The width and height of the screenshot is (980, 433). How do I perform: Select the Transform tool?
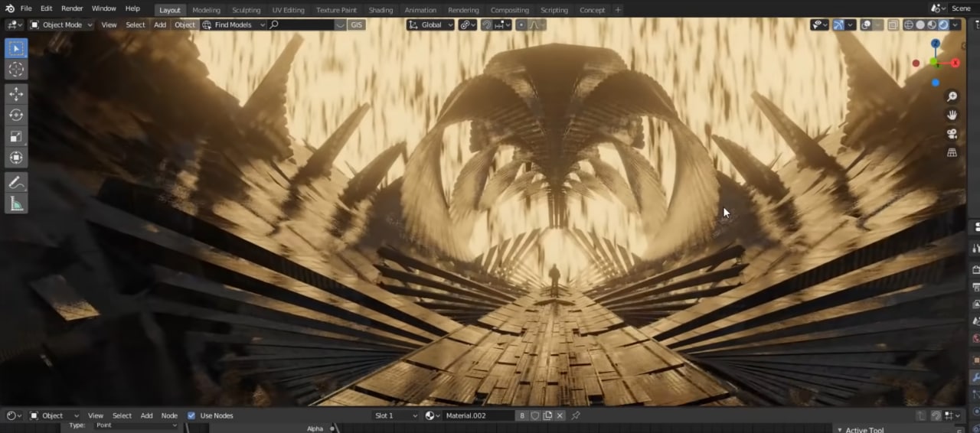(x=16, y=158)
